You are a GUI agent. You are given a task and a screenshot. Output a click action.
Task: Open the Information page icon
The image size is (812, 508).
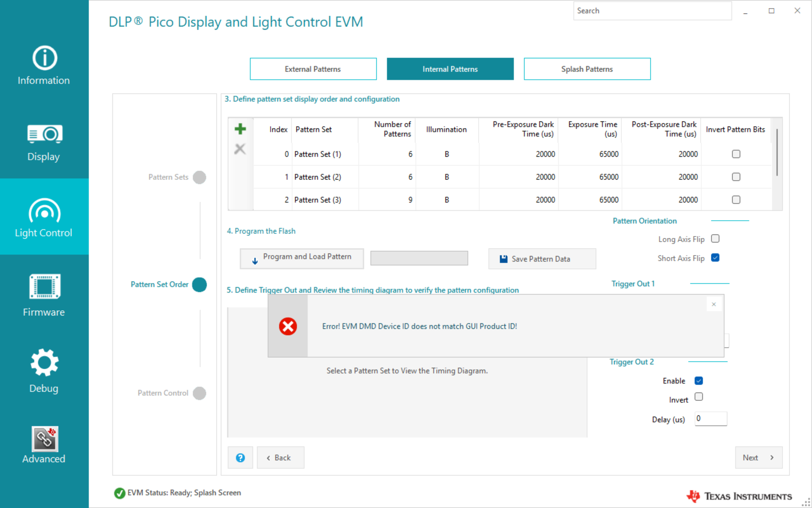pos(44,58)
